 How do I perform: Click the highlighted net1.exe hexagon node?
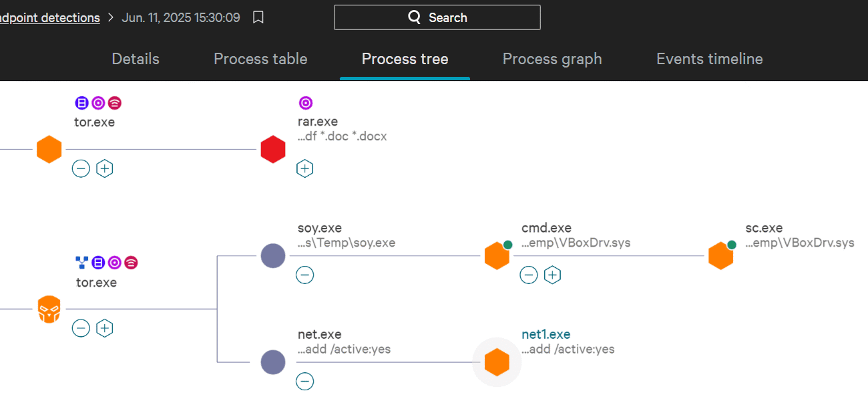coord(497,362)
